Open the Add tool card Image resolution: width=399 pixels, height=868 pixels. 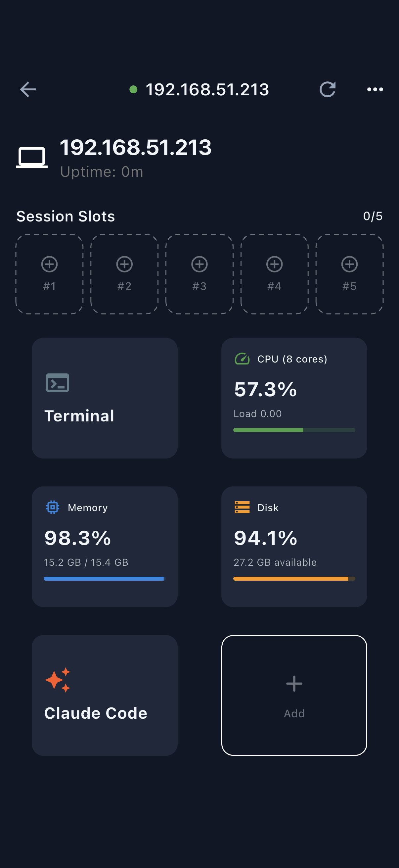point(294,693)
